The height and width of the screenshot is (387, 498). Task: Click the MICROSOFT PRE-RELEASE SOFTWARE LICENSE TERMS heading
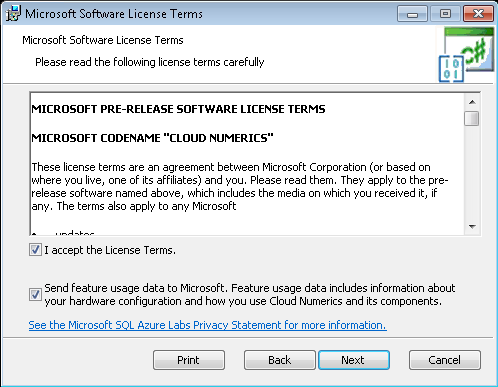[x=178, y=109]
